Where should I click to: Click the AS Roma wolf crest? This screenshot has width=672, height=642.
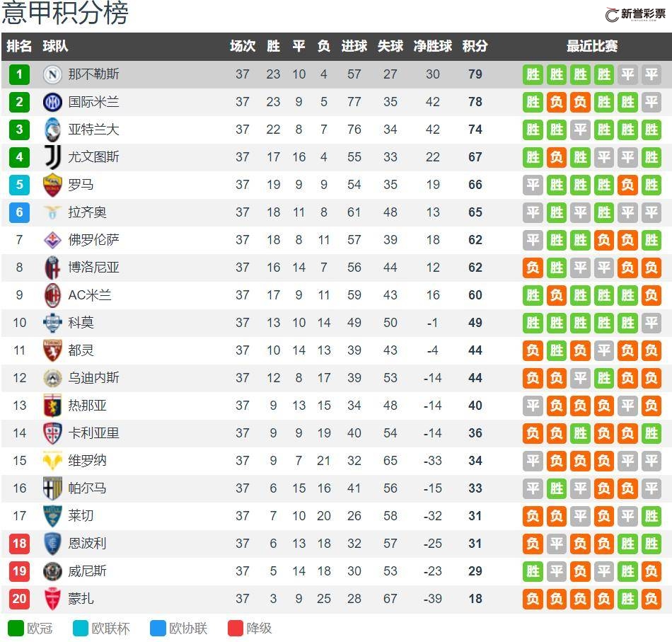point(52,185)
